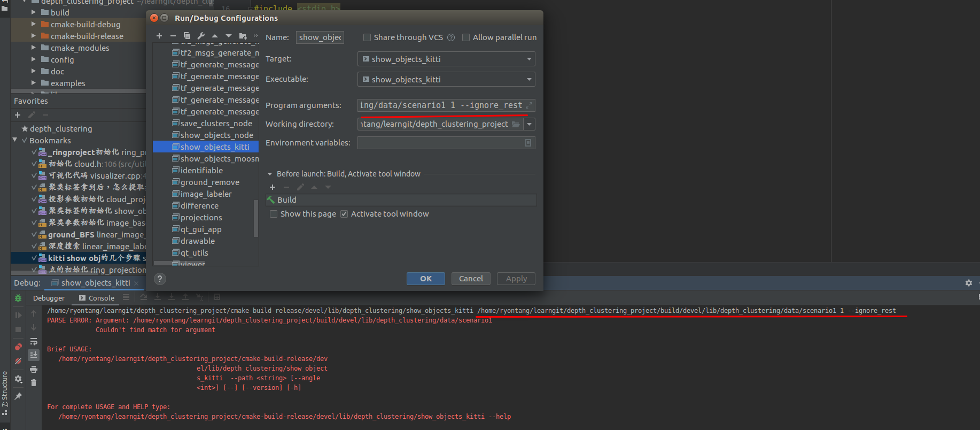The height and width of the screenshot is (430, 980).
Task: Open the Target dropdown
Action: point(529,59)
